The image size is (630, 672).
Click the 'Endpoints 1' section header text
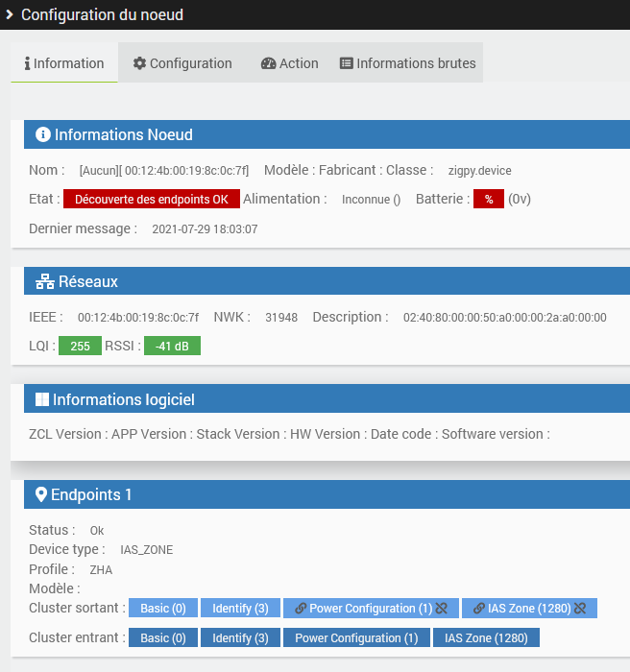[91, 494]
